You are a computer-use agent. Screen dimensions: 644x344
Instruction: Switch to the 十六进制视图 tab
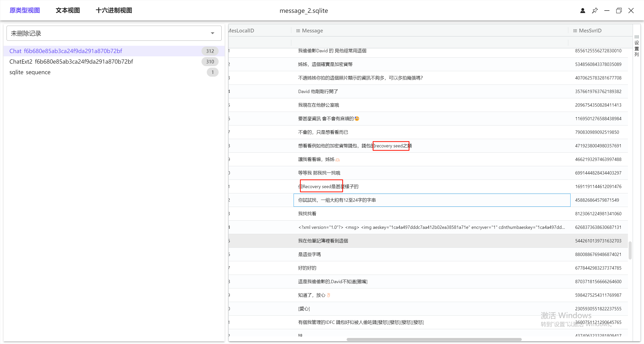click(114, 10)
